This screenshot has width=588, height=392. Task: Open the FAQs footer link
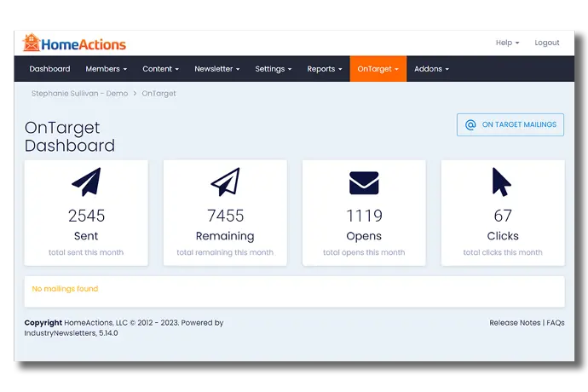click(x=555, y=323)
